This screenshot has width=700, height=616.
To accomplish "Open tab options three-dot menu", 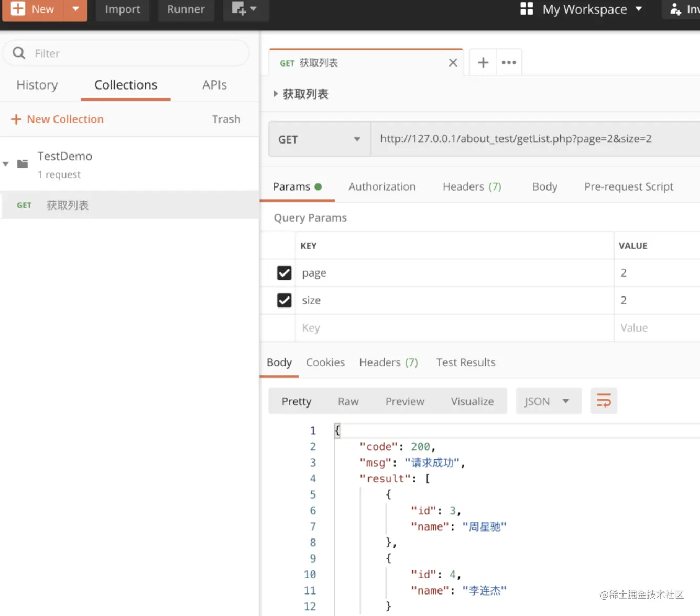I will click(509, 63).
